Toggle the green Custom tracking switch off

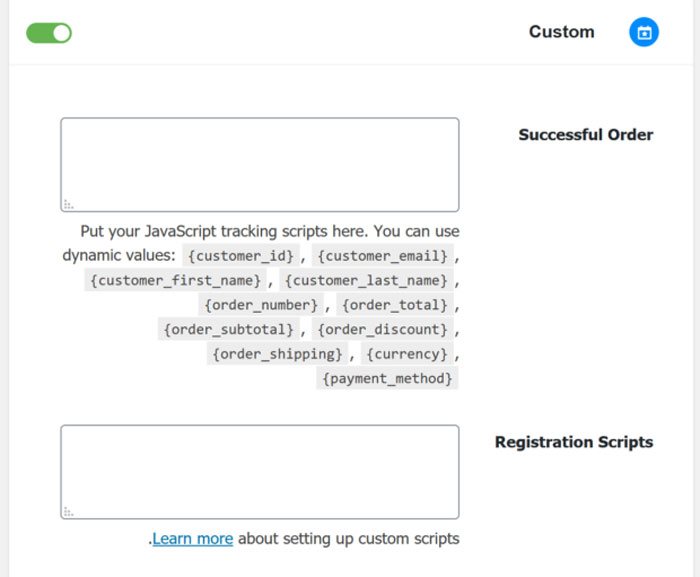[49, 33]
